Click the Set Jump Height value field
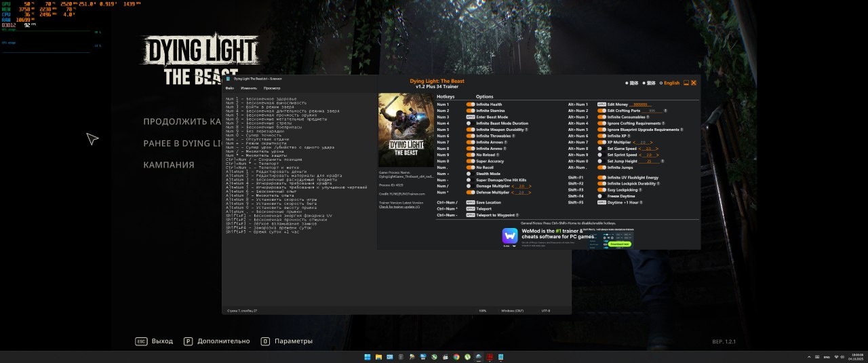The image size is (868, 363). coord(650,161)
